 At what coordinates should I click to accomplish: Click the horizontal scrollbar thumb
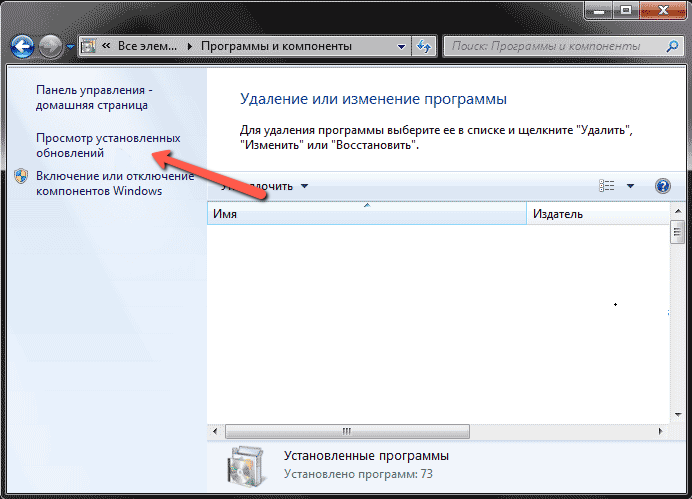pyautogui.click(x=347, y=431)
